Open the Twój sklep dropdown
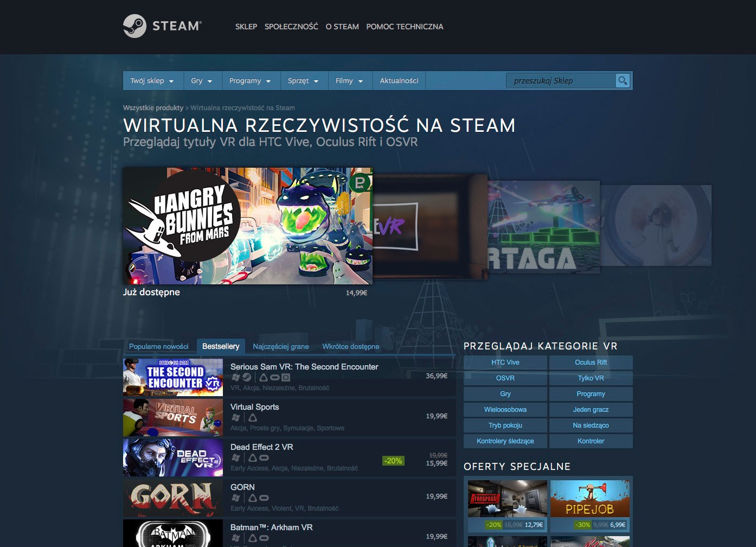Viewport: 756px width, 547px height. pyautogui.click(x=152, y=81)
